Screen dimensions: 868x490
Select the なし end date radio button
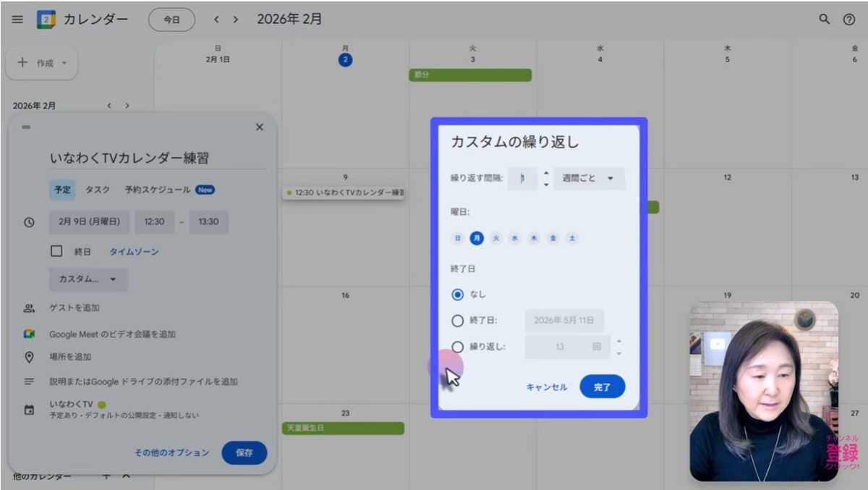tap(456, 294)
